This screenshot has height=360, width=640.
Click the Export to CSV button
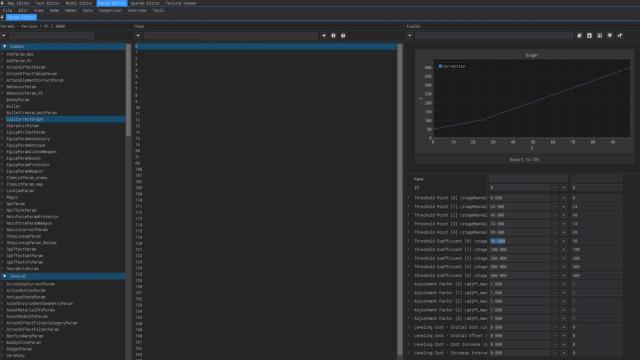524,160
